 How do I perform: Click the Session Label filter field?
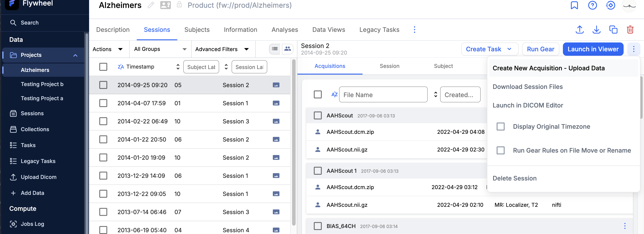coord(249,67)
